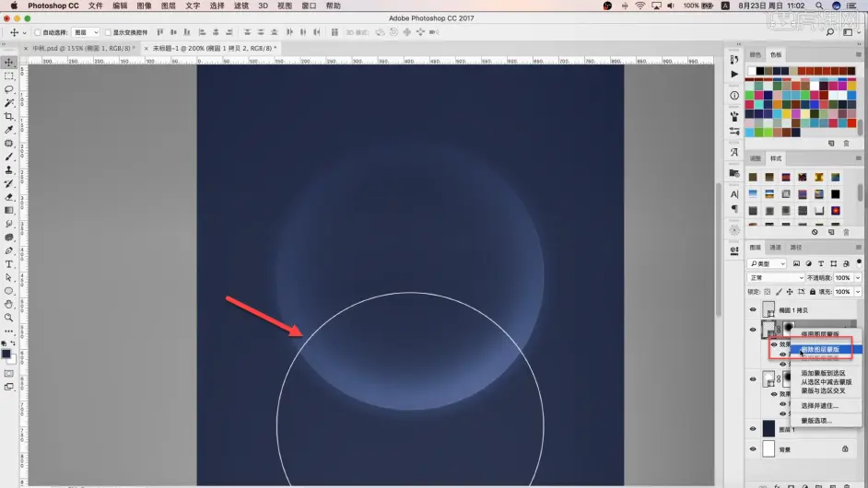The height and width of the screenshot is (488, 868).
Task: Select the Rectangular Marquee tool
Action: 9,76
